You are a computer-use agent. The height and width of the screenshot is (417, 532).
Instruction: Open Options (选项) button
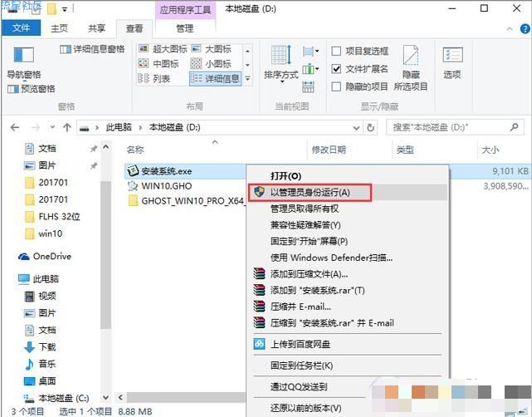coord(452,63)
